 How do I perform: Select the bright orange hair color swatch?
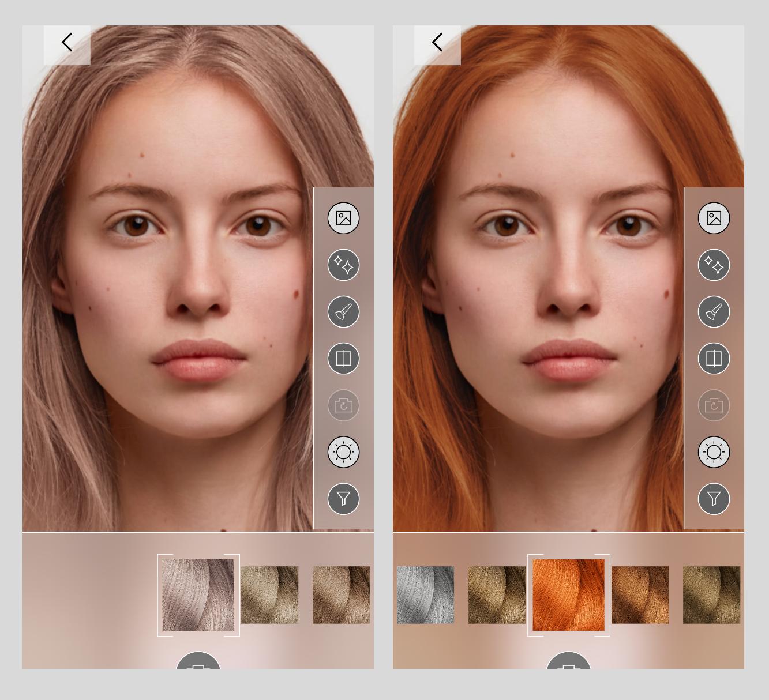(x=568, y=596)
